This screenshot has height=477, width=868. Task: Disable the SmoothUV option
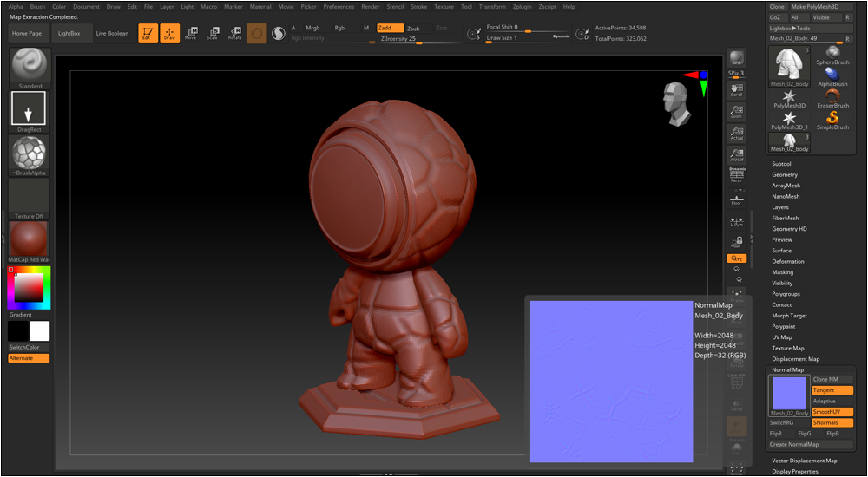832,412
